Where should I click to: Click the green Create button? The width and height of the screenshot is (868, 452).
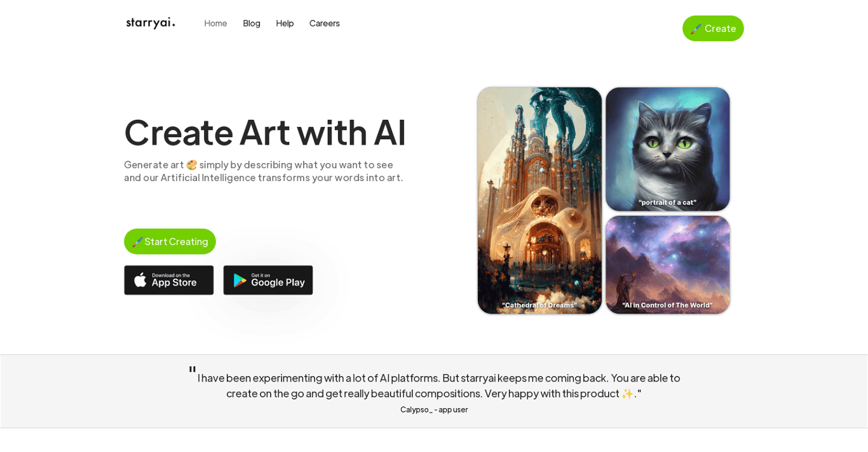[713, 29]
